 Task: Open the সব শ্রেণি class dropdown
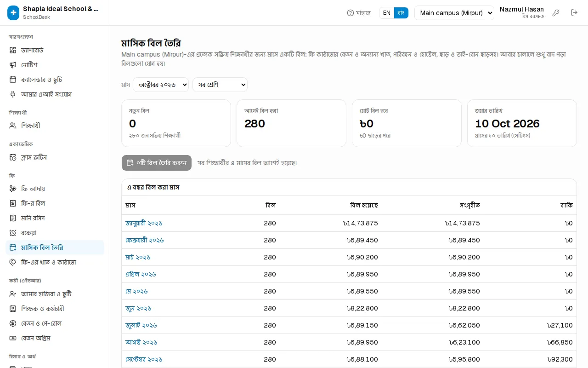(x=220, y=85)
